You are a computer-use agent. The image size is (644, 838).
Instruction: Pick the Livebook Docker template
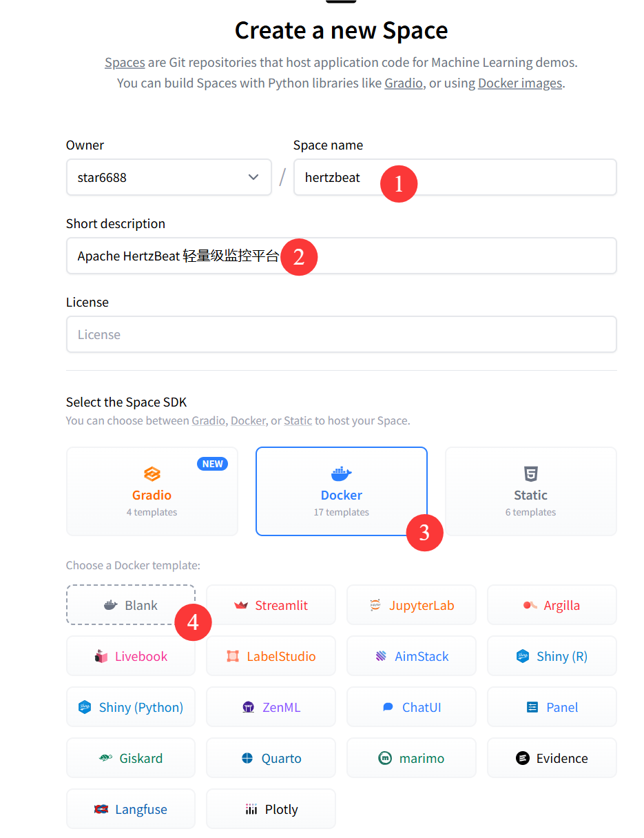pos(130,655)
